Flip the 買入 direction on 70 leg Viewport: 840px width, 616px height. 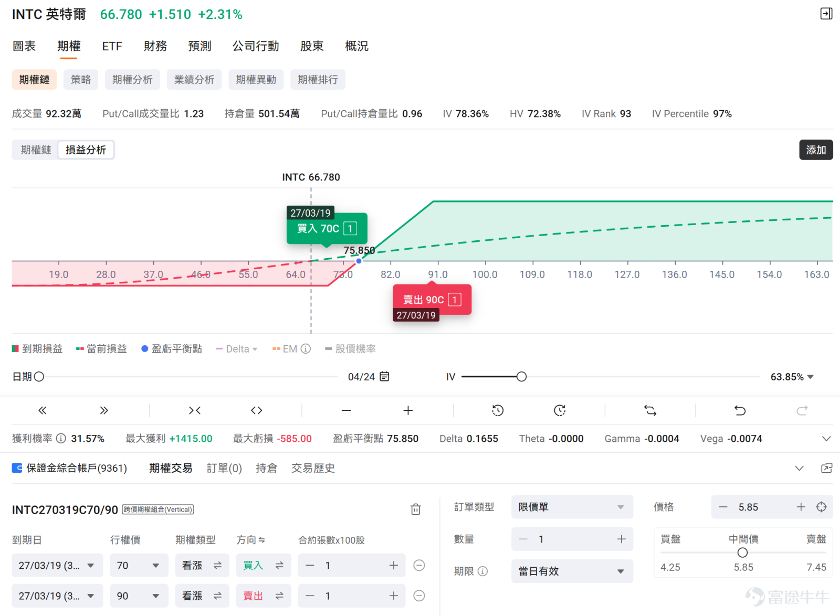click(x=264, y=565)
